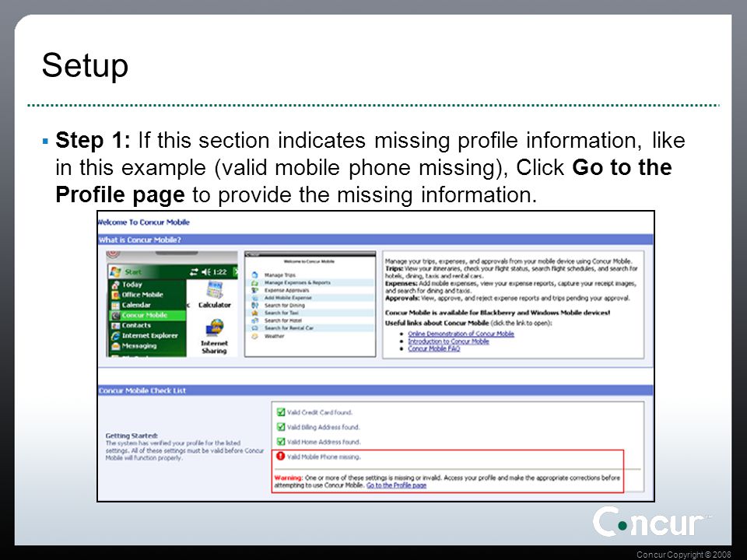Click the Welcome to Concur Mobile heading in the phone screen

click(309, 261)
